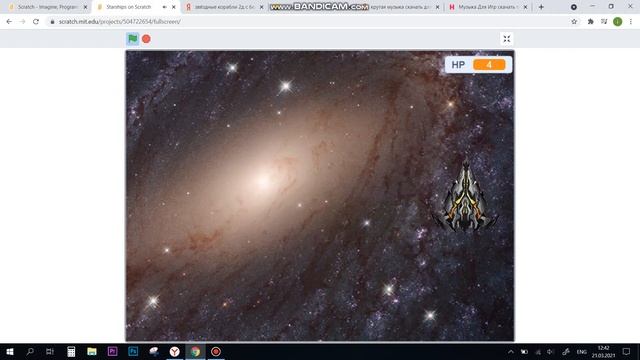Viewport: 640px width, 360px height.
Task: Launch Calculator from taskbar
Action: [71, 351]
